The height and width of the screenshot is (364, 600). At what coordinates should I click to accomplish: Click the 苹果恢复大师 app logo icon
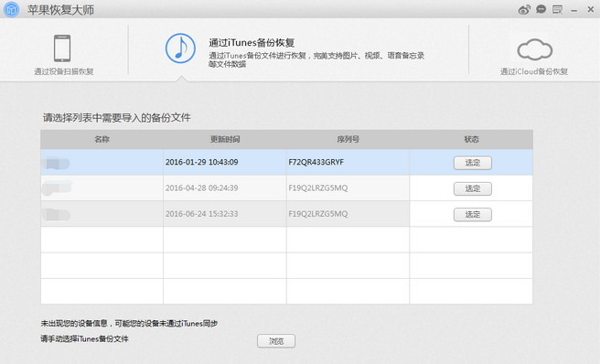[11, 9]
